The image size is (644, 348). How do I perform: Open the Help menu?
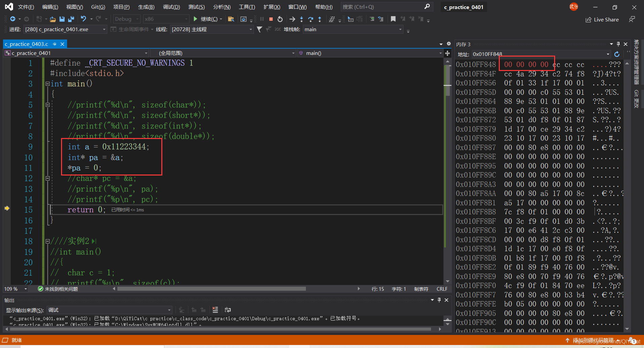pyautogui.click(x=324, y=7)
